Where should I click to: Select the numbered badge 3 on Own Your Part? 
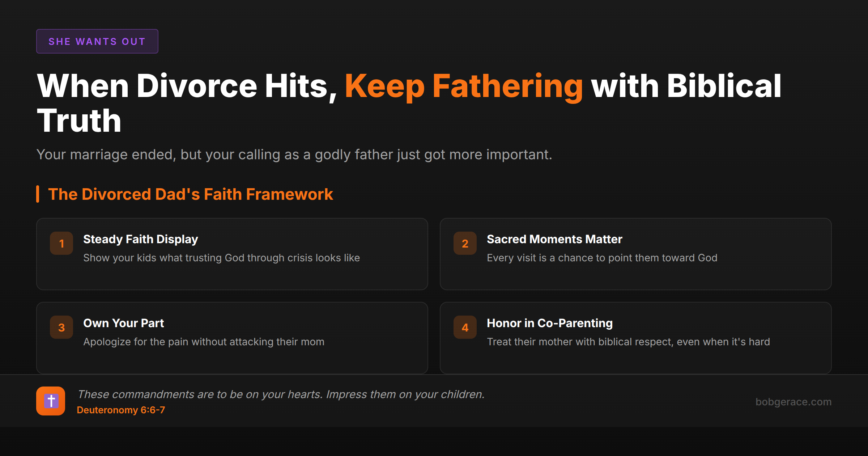click(61, 327)
